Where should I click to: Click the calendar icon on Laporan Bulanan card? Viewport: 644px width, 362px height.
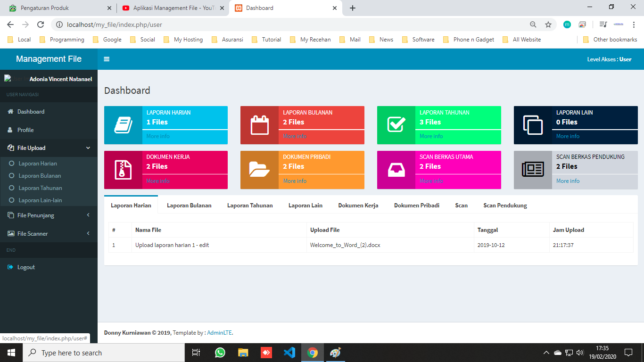[259, 125]
